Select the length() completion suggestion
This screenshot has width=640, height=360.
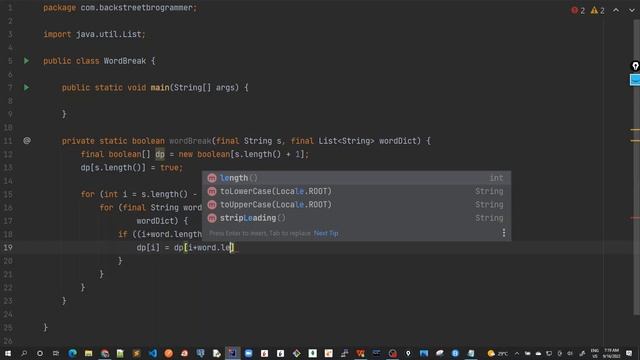click(356, 178)
